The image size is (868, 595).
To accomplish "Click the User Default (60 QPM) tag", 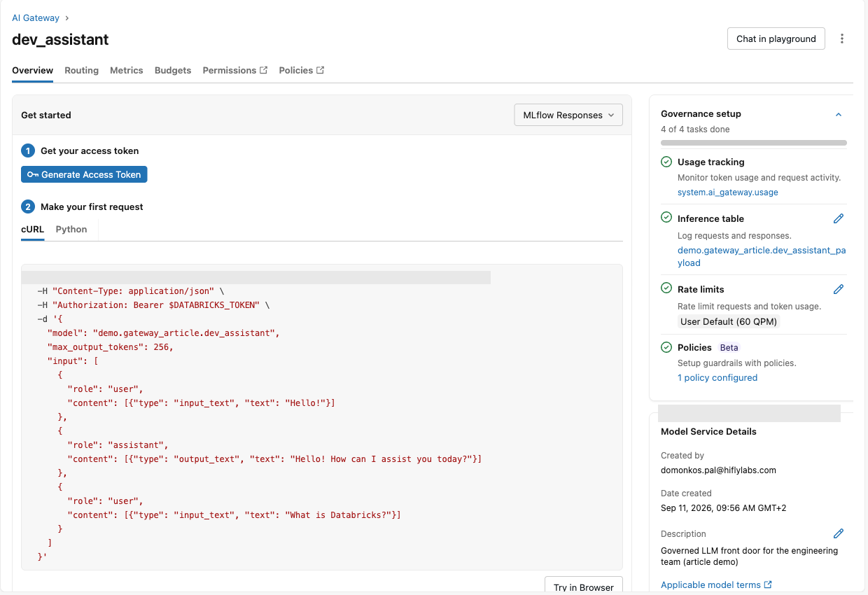I will [729, 321].
